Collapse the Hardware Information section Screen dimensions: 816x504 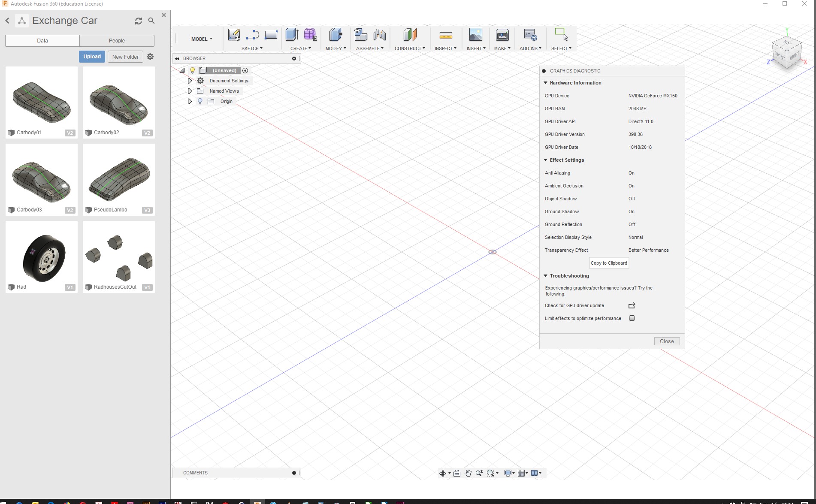tap(546, 83)
